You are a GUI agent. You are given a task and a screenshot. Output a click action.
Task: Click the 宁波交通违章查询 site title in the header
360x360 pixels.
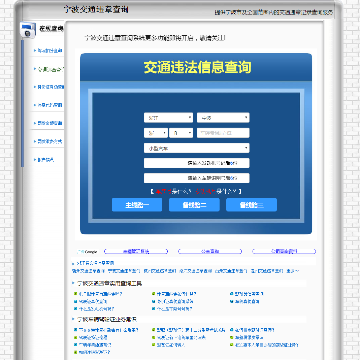[x=96, y=10]
